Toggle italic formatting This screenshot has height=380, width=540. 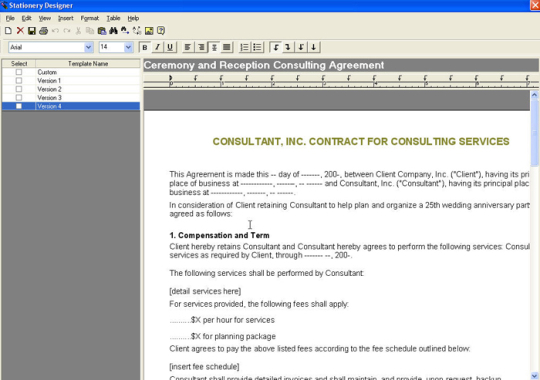[x=157, y=47]
